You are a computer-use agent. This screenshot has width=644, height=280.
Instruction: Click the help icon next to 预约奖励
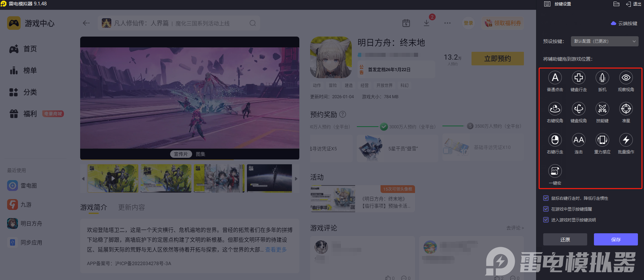coord(343,114)
